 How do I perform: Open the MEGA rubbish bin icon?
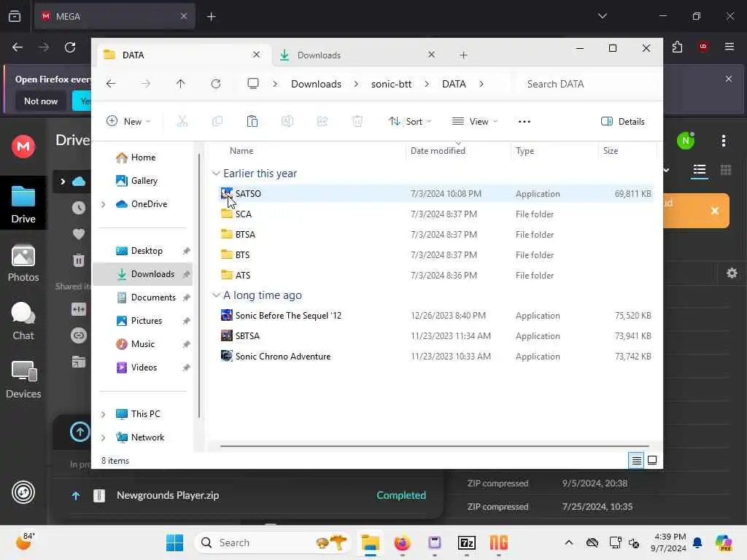click(x=79, y=260)
